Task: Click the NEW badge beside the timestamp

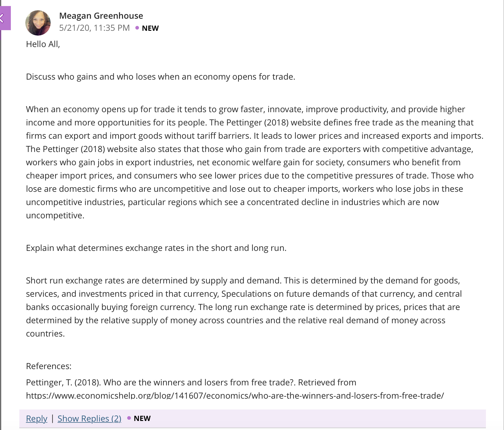Action: click(150, 28)
